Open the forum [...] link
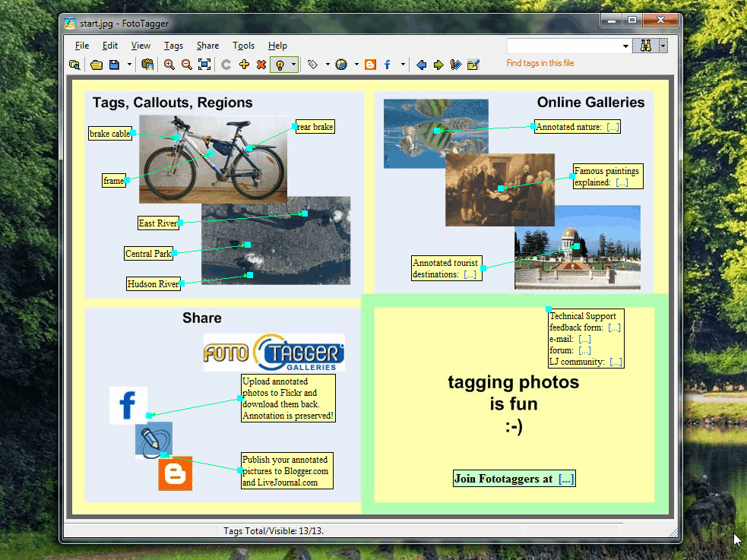 (x=584, y=350)
